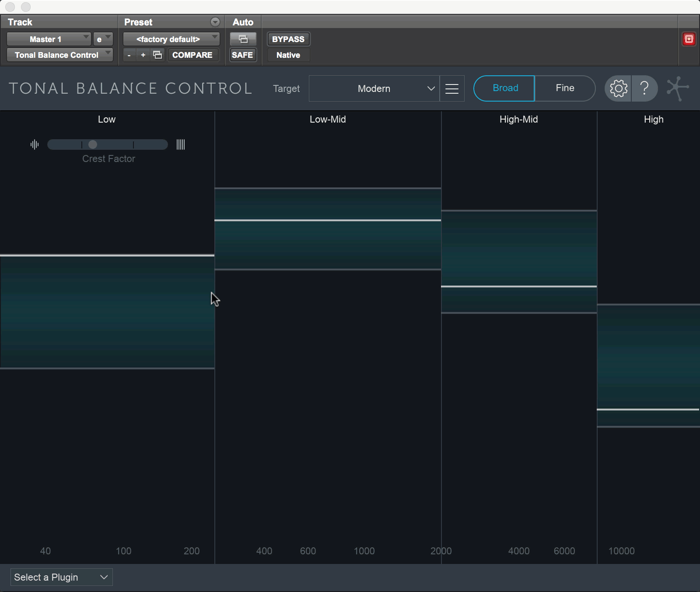Image resolution: width=700 pixels, height=592 pixels.
Task: Click the Low band target region
Action: tap(107, 312)
